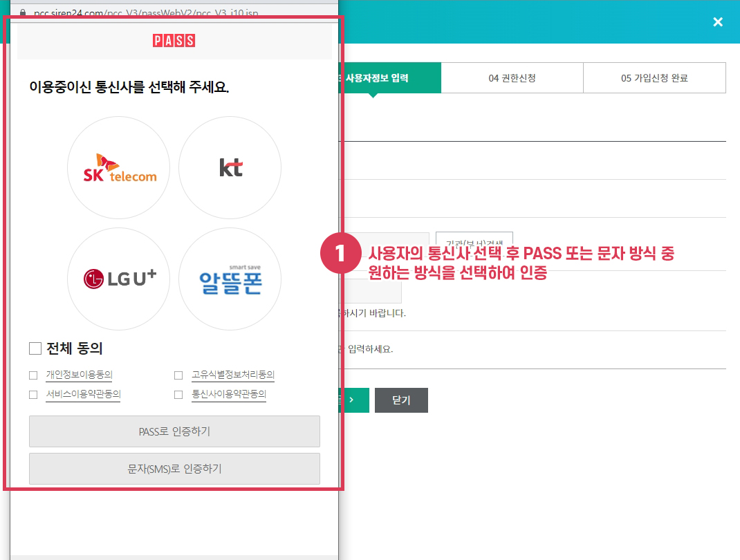740x560 pixels.
Task: Check 서비스이용약관동의 checkbox
Action: pyautogui.click(x=33, y=395)
